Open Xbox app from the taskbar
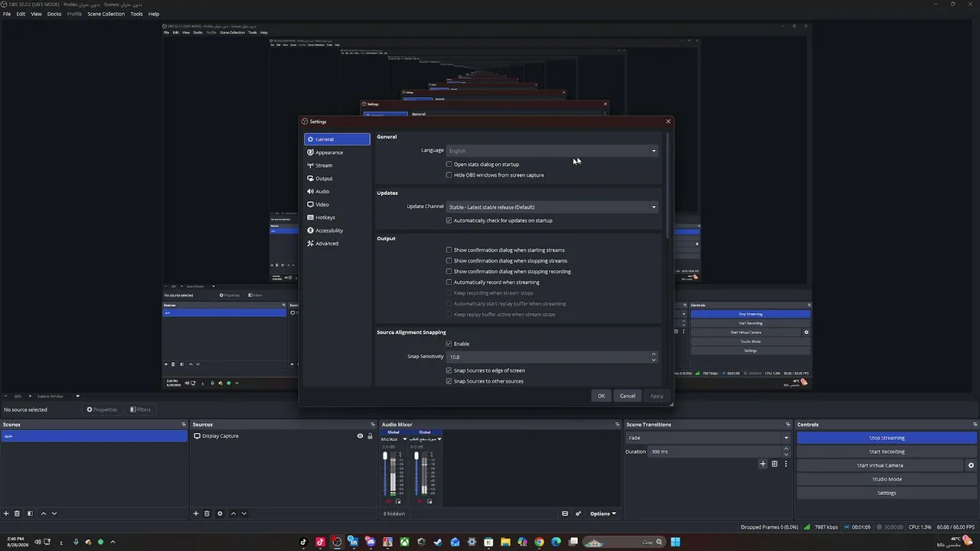This screenshot has width=980, height=551. 404,542
